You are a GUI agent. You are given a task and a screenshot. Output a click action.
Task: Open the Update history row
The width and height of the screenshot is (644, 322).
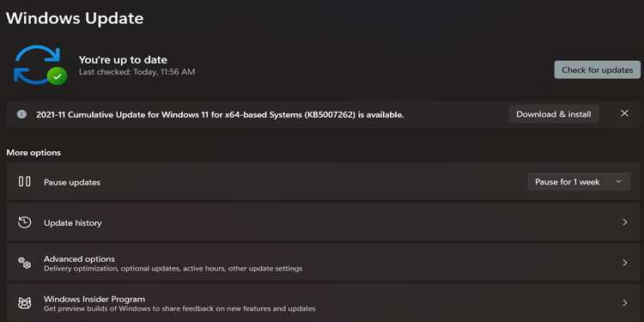coord(323,222)
